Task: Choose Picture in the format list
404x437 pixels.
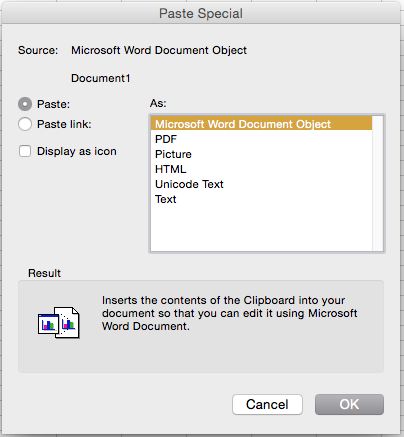Action: pos(261,154)
